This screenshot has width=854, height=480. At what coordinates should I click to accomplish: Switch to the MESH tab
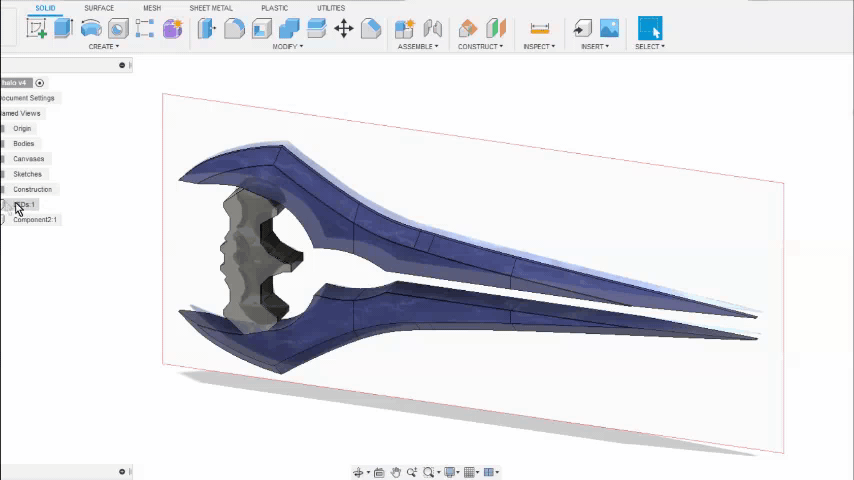pos(152,8)
